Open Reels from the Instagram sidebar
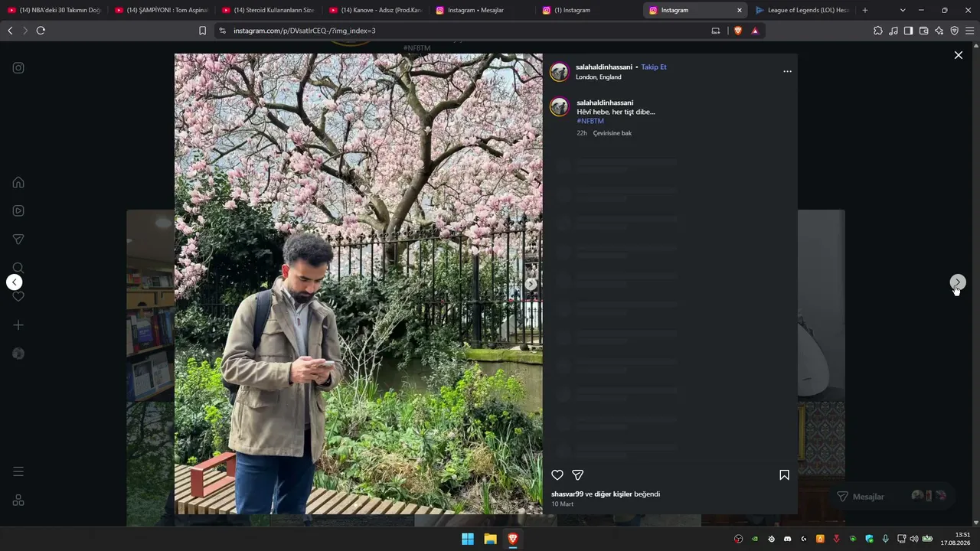The height and width of the screenshot is (551, 980). coord(18,210)
